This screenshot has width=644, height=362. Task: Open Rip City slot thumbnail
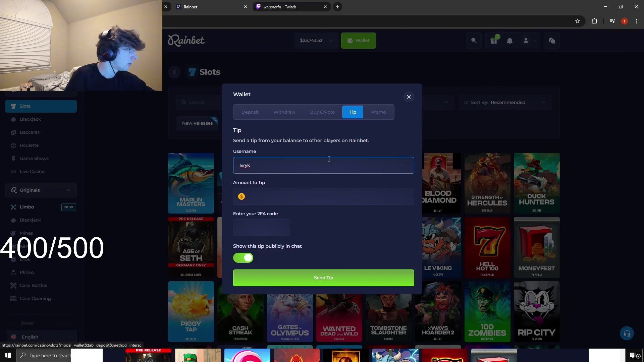(x=537, y=311)
